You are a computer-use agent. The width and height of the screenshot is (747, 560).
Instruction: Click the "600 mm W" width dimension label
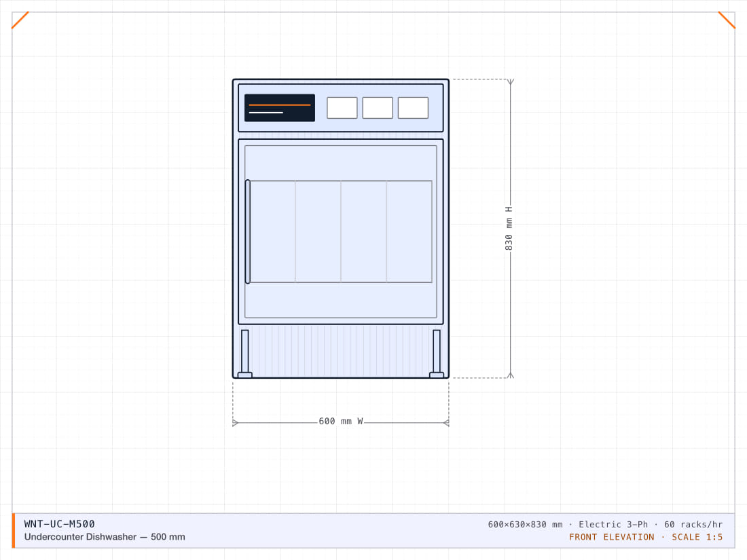point(341,422)
